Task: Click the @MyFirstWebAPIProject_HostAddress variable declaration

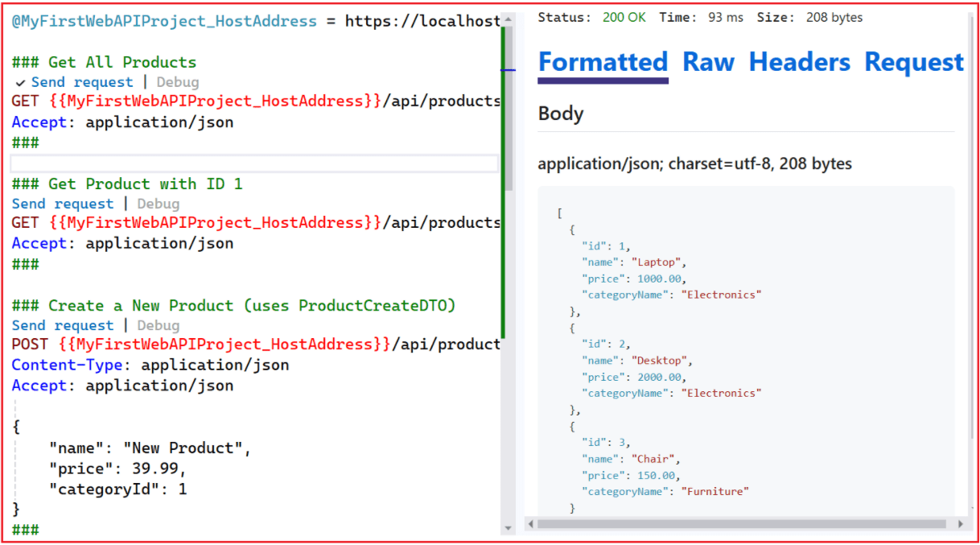Action: click(164, 22)
